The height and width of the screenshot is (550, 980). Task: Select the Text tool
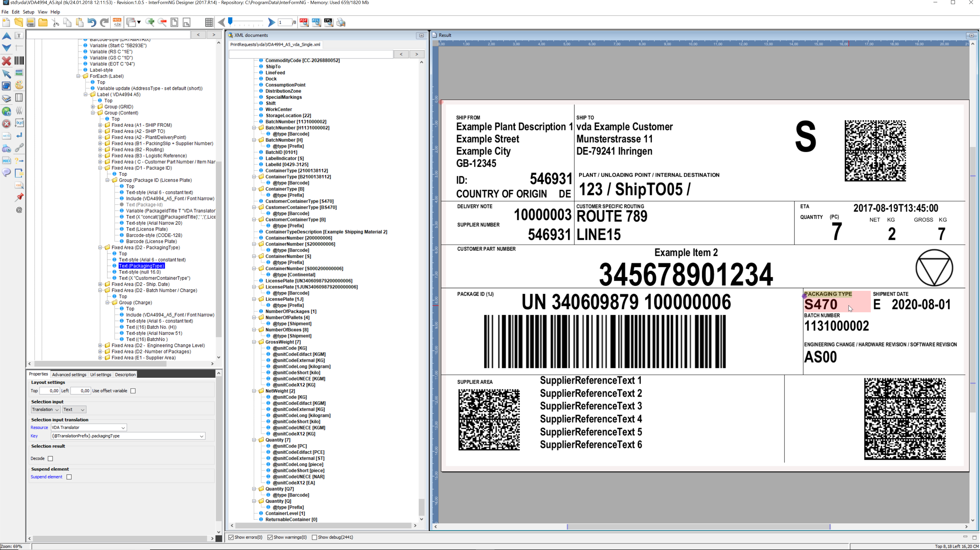click(19, 35)
